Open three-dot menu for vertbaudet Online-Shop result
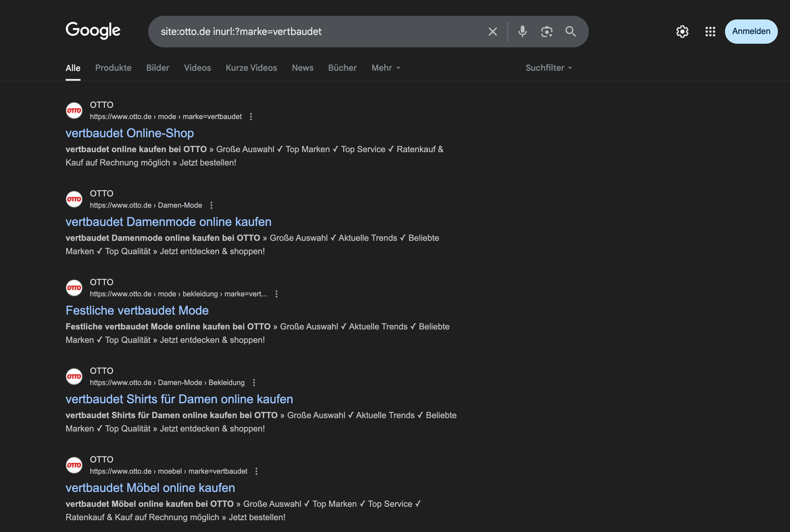Image resolution: width=790 pixels, height=532 pixels. (x=251, y=117)
